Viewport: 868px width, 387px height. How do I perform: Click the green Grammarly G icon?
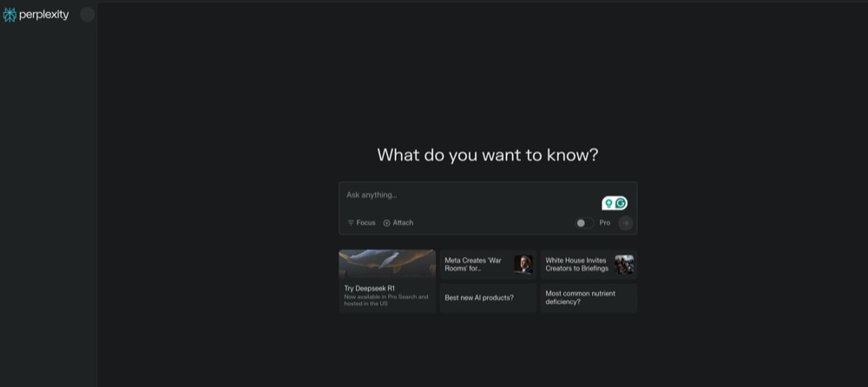[621, 203]
